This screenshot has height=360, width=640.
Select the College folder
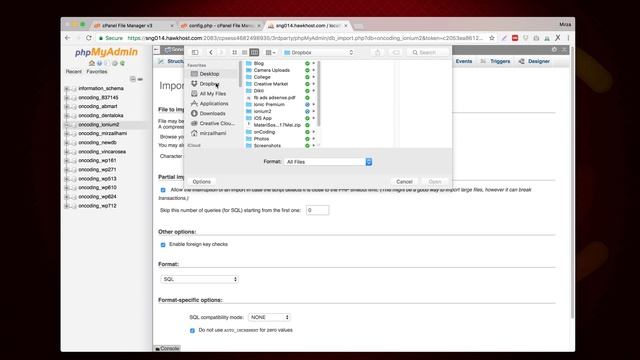pyautogui.click(x=262, y=77)
